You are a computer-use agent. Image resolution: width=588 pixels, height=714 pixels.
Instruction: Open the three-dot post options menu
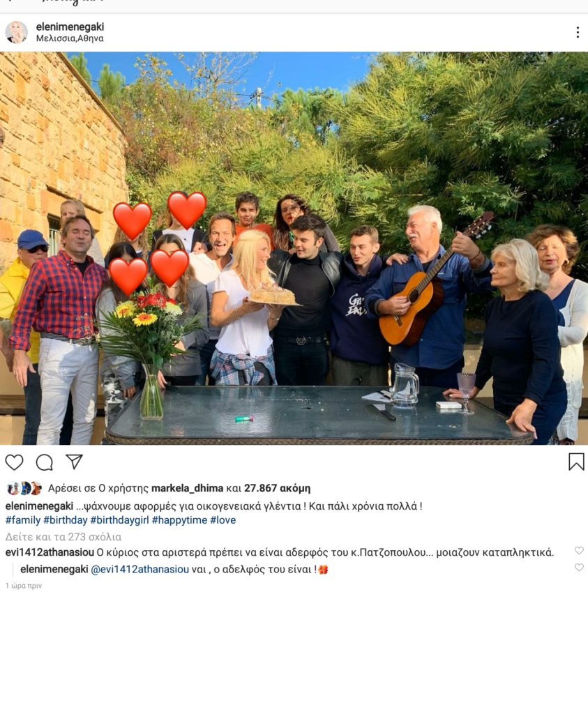(578, 32)
